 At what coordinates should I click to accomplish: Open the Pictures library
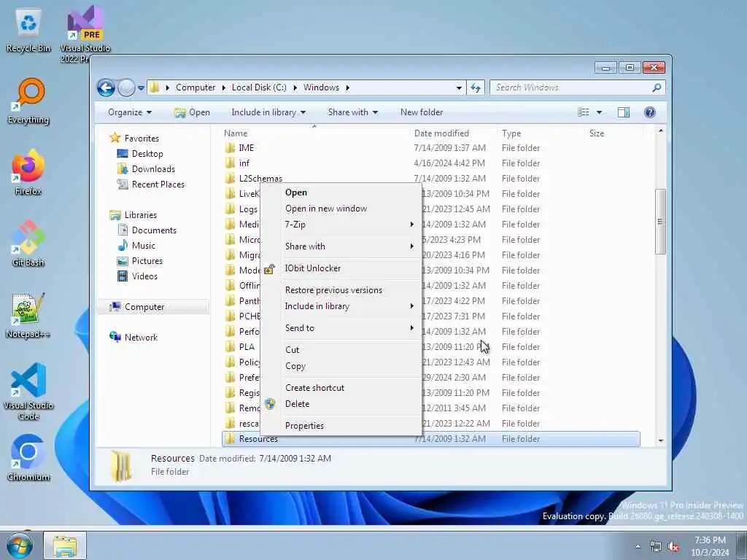pyautogui.click(x=140, y=261)
